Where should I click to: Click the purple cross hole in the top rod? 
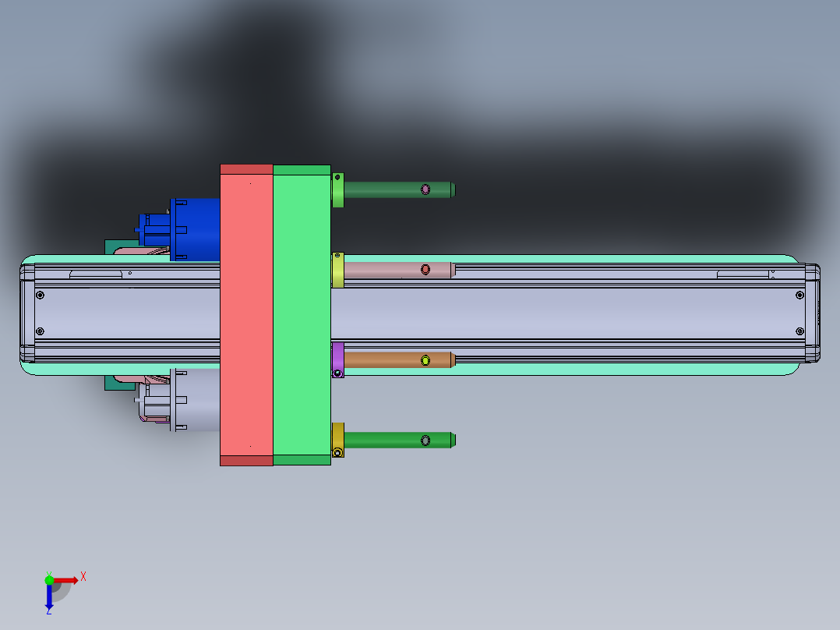tap(425, 189)
